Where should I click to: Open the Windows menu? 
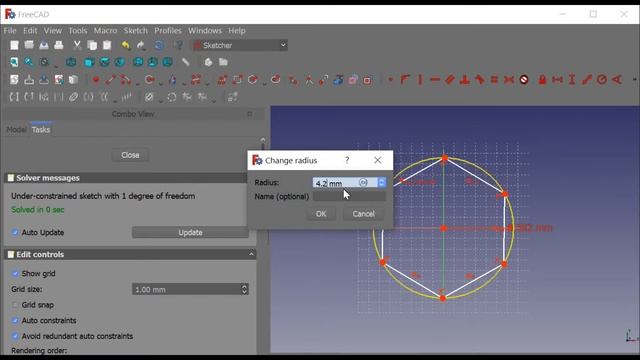tap(205, 31)
